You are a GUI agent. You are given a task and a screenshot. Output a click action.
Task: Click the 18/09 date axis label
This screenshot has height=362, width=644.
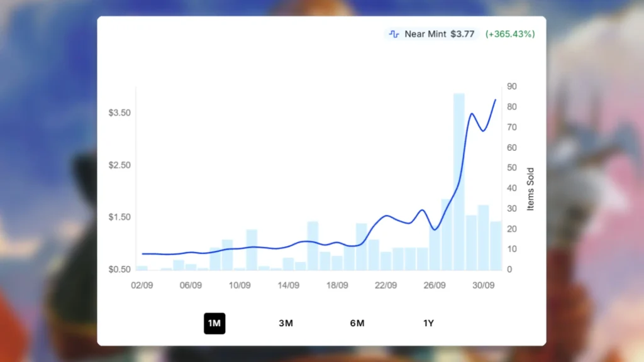click(337, 285)
